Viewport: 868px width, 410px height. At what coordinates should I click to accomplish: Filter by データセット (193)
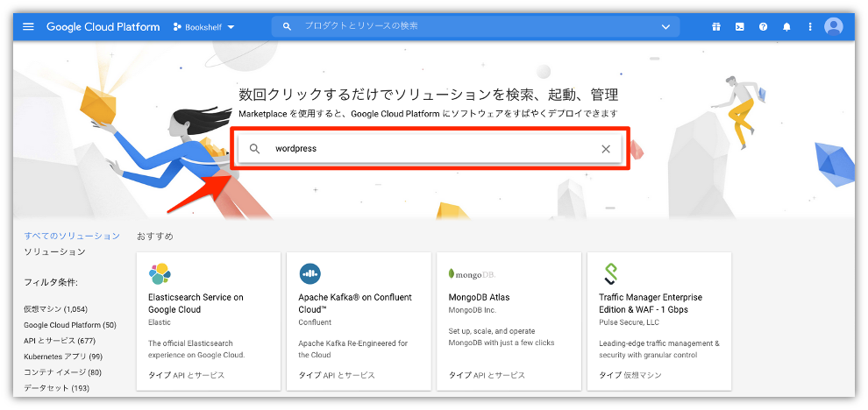[56, 388]
